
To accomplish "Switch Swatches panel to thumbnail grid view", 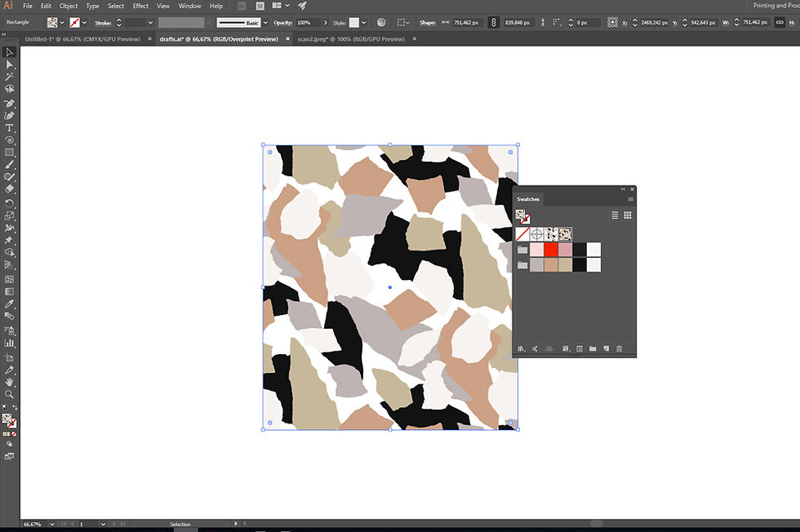I will (x=628, y=215).
